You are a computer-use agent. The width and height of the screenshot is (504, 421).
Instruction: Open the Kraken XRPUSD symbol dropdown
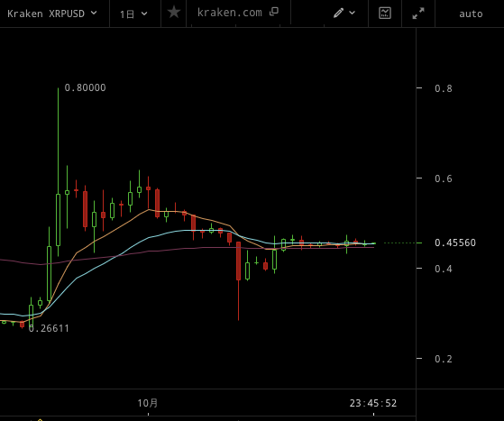[x=52, y=14]
